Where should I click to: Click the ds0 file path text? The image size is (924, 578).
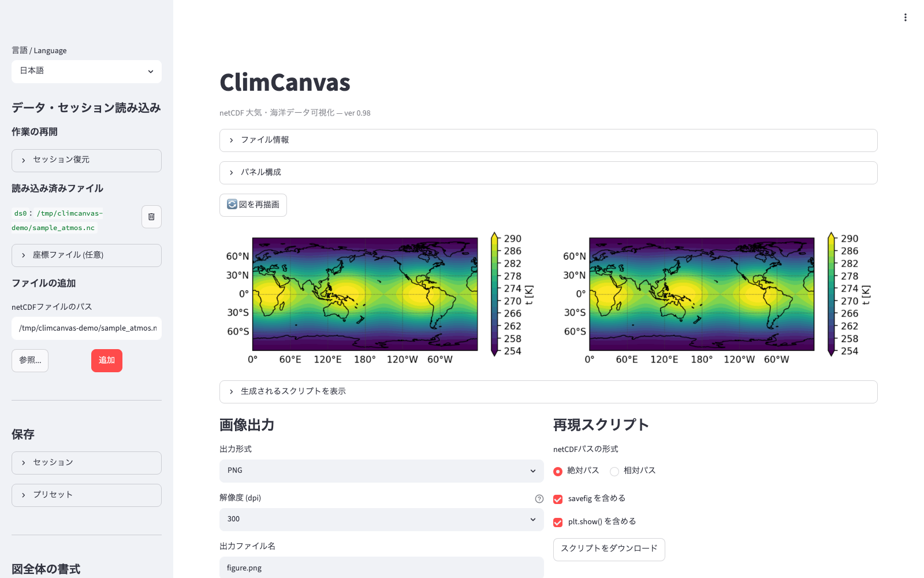(57, 220)
